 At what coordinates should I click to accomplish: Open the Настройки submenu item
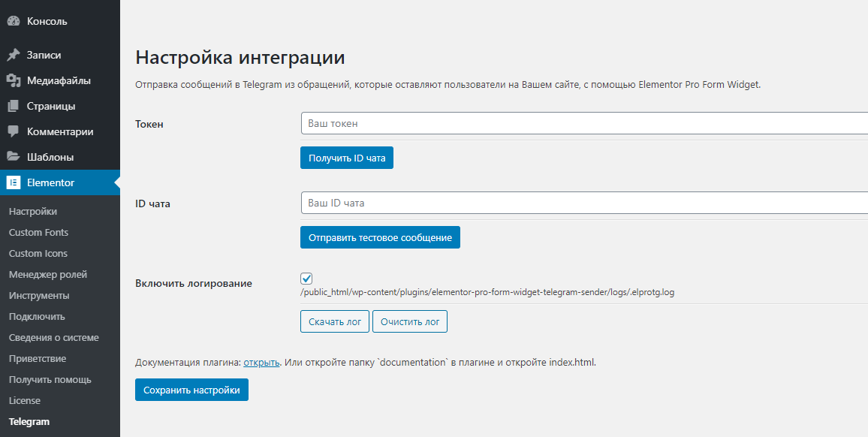32,212
